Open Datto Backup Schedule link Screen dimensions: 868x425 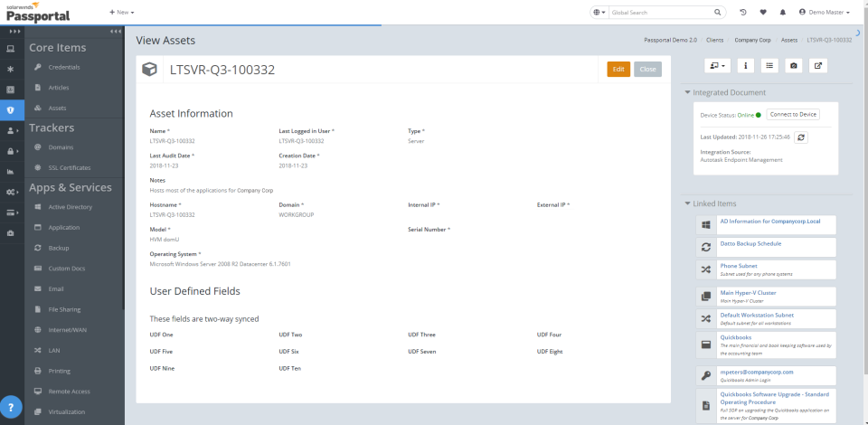750,243
